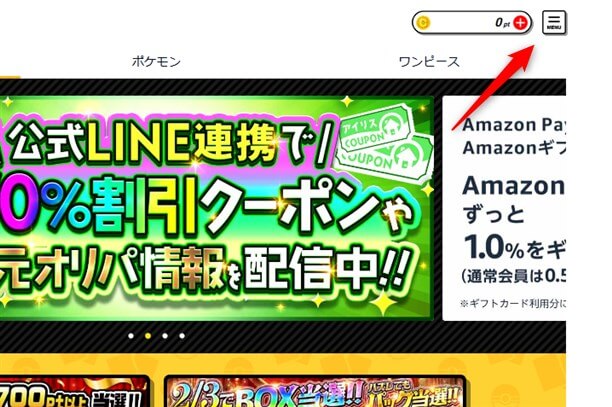This screenshot has width=612, height=407.
Task: Switch to the ワンピース tab
Action: 429,62
